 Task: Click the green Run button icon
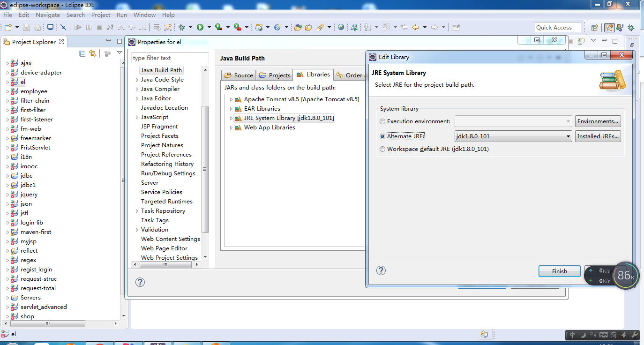point(200,28)
